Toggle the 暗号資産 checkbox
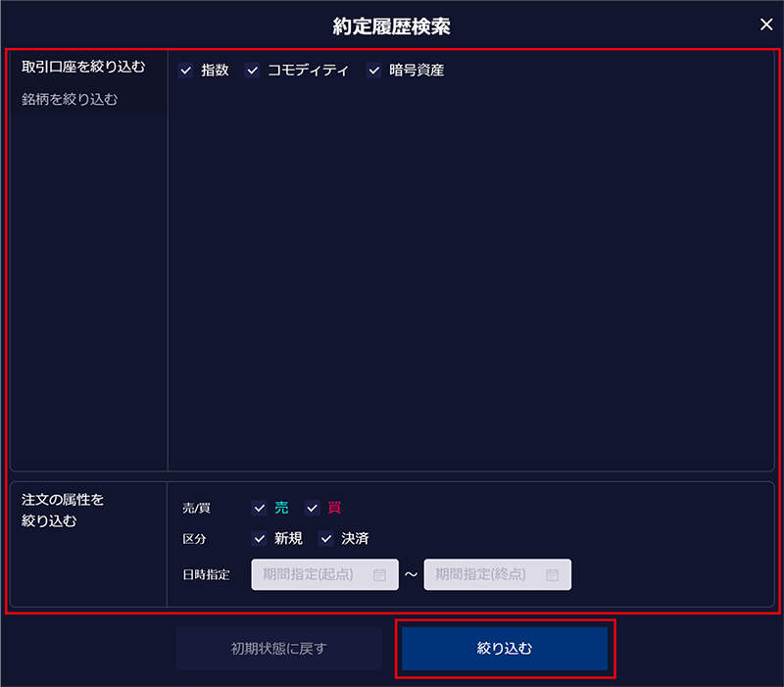Screen dimensions: 784x687 tap(374, 71)
